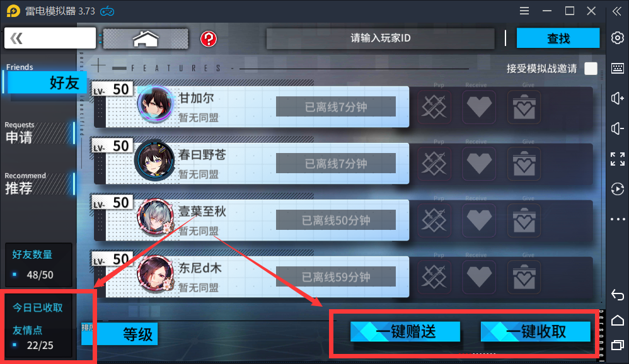Click the 请输入玩家ID input field

coord(380,38)
